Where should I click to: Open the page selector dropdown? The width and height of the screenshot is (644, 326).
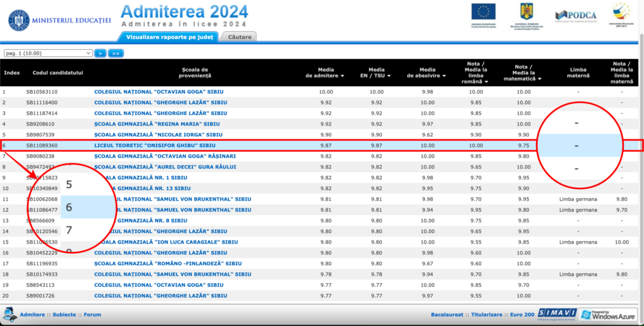tap(48, 53)
